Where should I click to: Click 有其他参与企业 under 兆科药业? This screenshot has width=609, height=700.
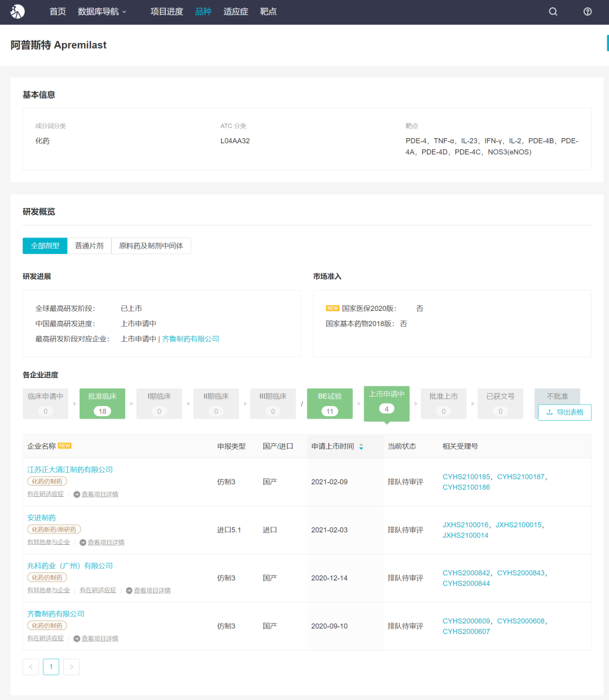[48, 590]
